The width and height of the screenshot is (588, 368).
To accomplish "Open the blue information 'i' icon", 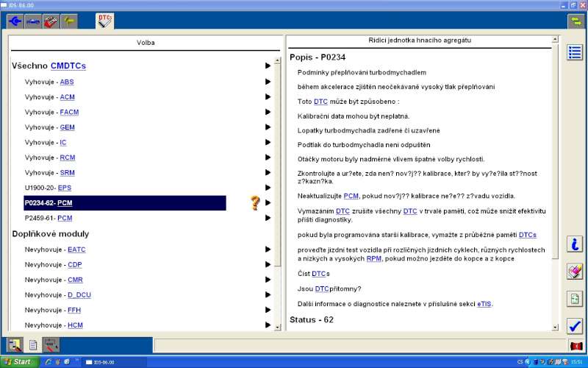I will pos(575,244).
